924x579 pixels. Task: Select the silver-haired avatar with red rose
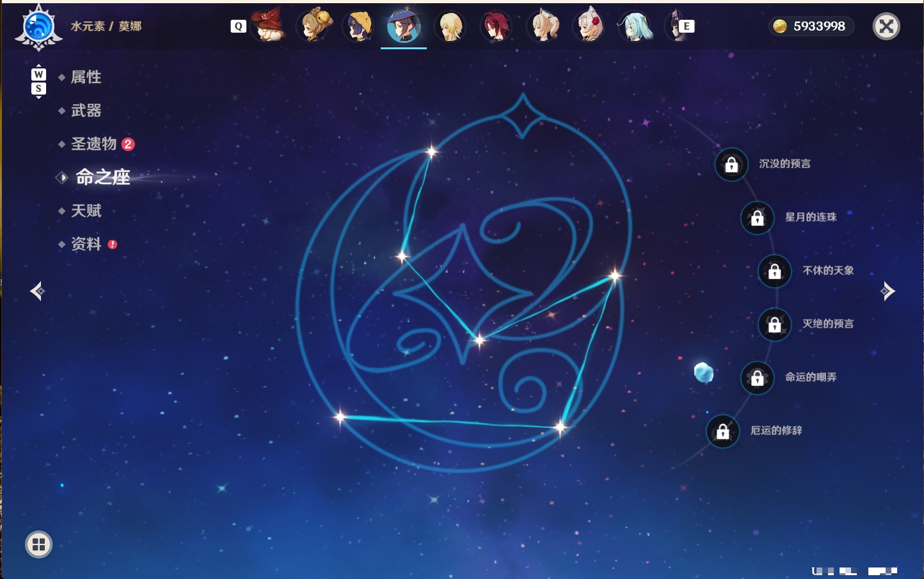(589, 26)
